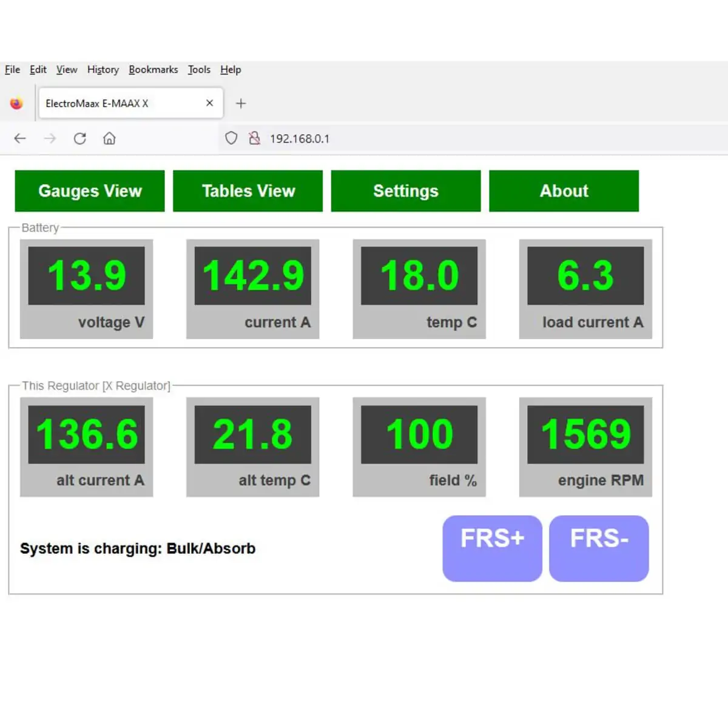Open the Settings page
This screenshot has width=728, height=728.
click(x=406, y=191)
